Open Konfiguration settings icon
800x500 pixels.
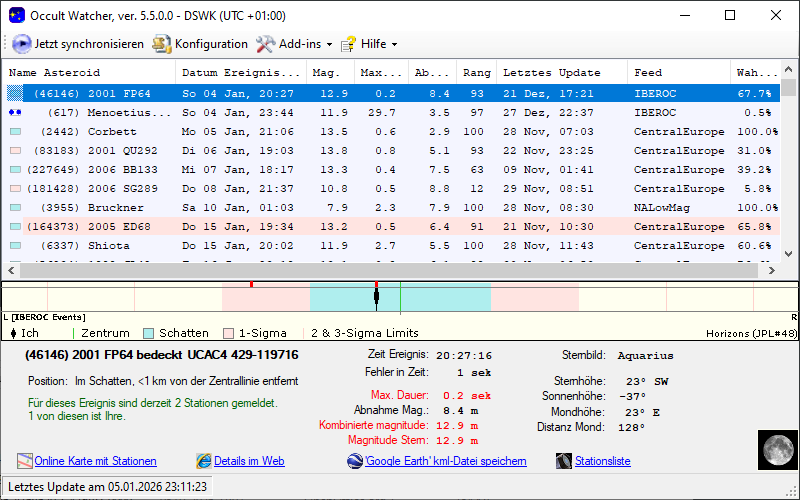click(161, 44)
